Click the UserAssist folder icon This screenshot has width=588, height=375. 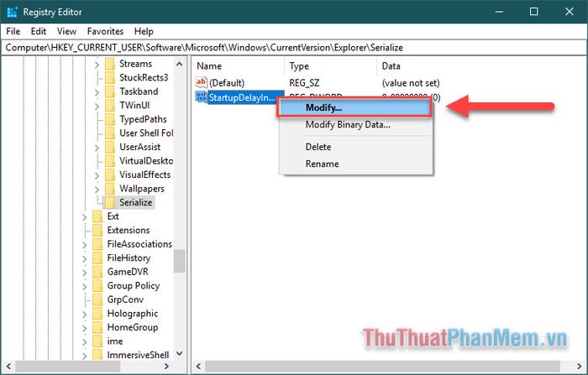[x=110, y=147]
